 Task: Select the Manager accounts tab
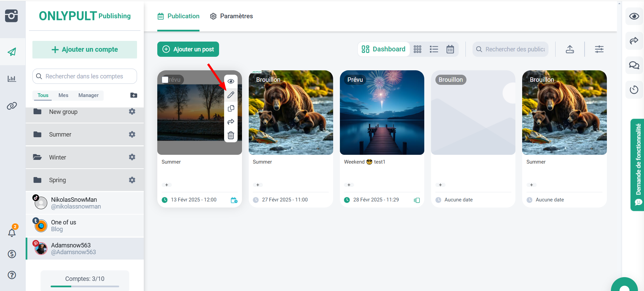(88, 95)
